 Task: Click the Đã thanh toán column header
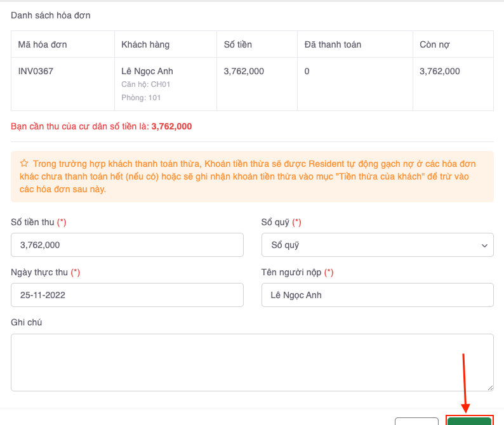coord(333,44)
